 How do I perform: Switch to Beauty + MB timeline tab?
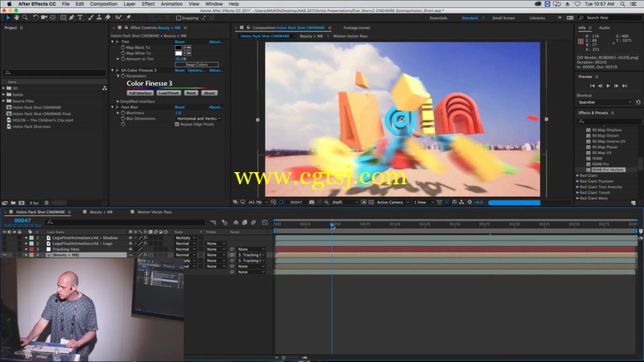(101, 212)
